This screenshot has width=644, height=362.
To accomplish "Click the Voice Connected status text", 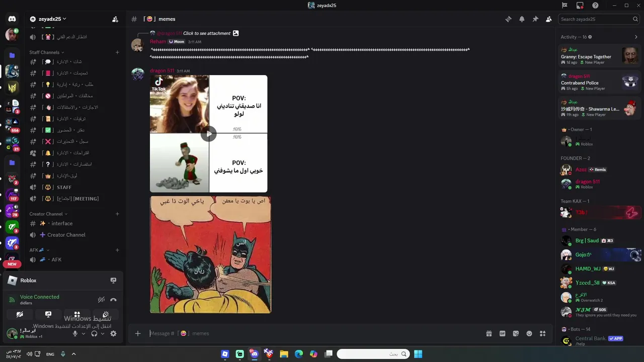I will point(40,297).
